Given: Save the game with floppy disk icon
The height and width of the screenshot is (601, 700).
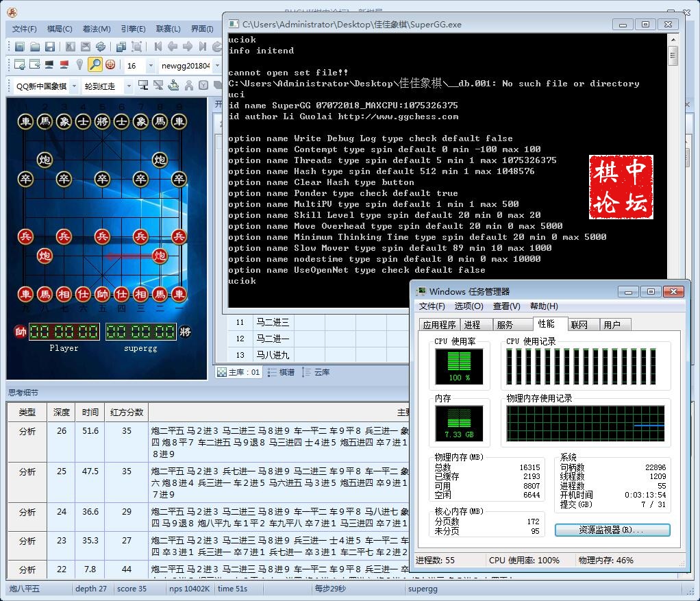Looking at the screenshot, I should pyautogui.click(x=50, y=47).
